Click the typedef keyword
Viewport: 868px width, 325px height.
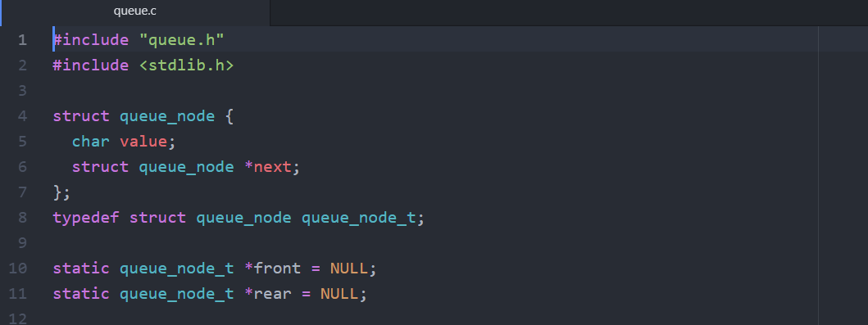86,218
